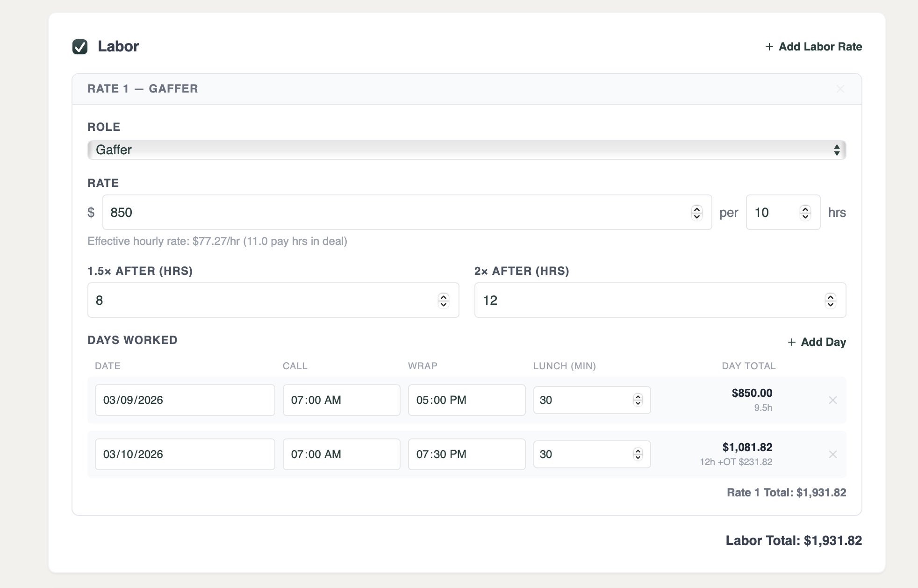
Task: Open the Role dropdown showing Gaffer
Action: tap(466, 150)
